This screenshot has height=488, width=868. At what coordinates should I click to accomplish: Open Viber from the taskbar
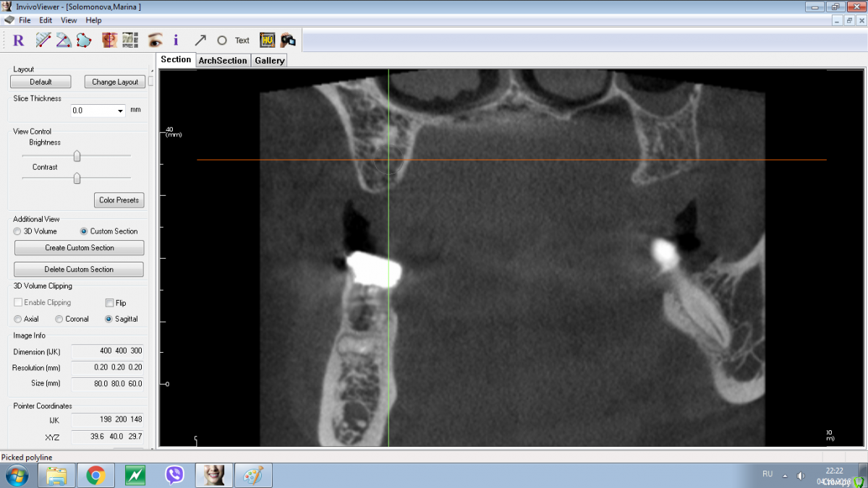pos(174,475)
